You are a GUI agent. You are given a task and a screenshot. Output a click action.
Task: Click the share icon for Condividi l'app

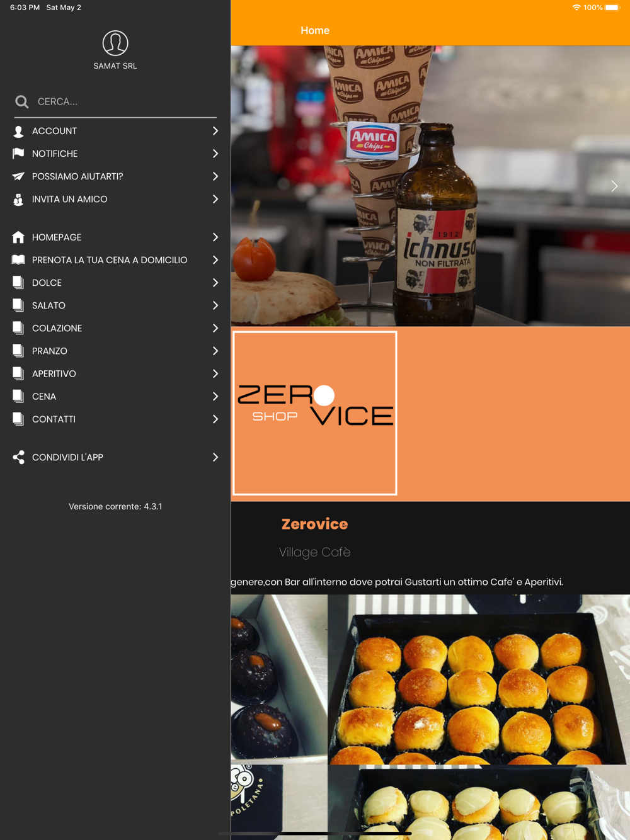[18, 457]
